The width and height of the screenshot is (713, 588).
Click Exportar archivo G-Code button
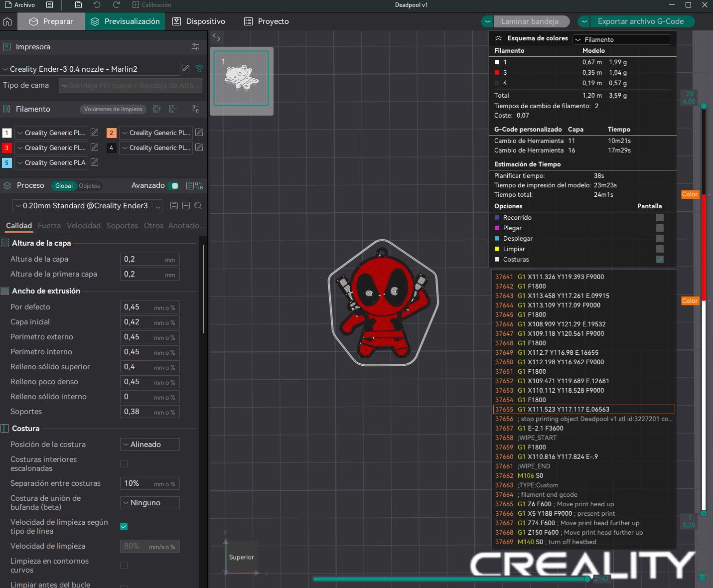tap(642, 21)
